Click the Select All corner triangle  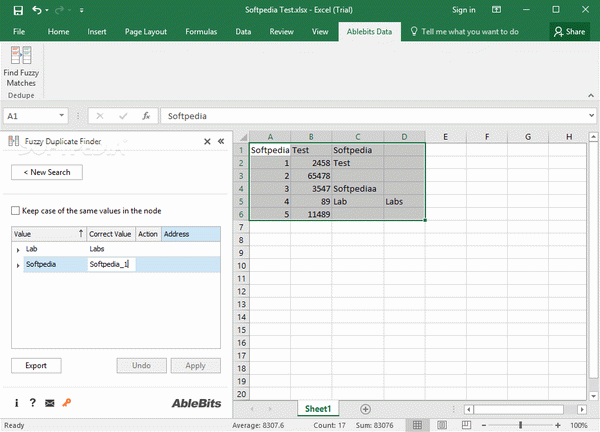pos(243,137)
